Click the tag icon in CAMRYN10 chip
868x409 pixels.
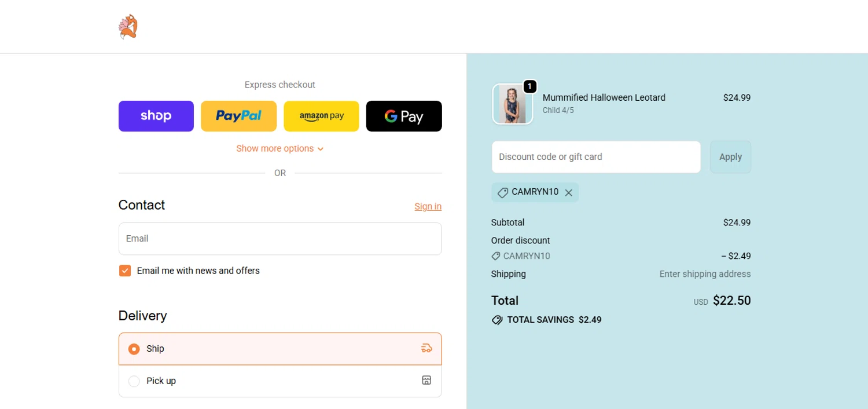tap(502, 193)
